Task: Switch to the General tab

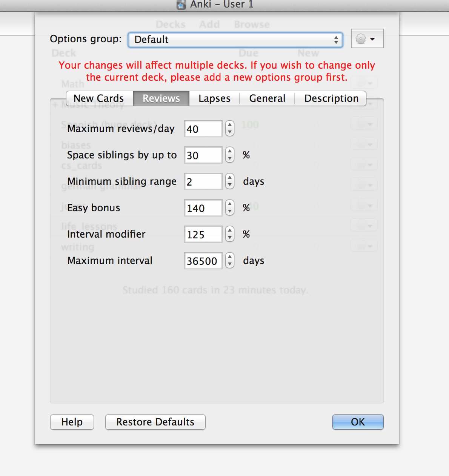Action: (x=267, y=98)
